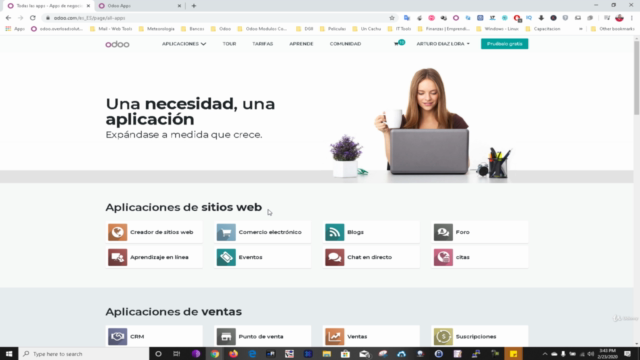The width and height of the screenshot is (640, 360).
Task: Open Task View on the taskbar
Action: [176, 354]
